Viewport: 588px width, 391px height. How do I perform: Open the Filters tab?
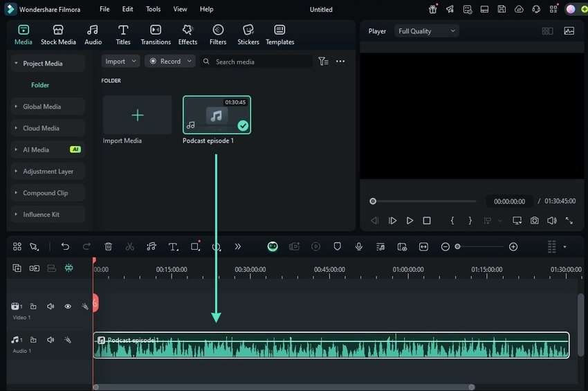pos(218,35)
